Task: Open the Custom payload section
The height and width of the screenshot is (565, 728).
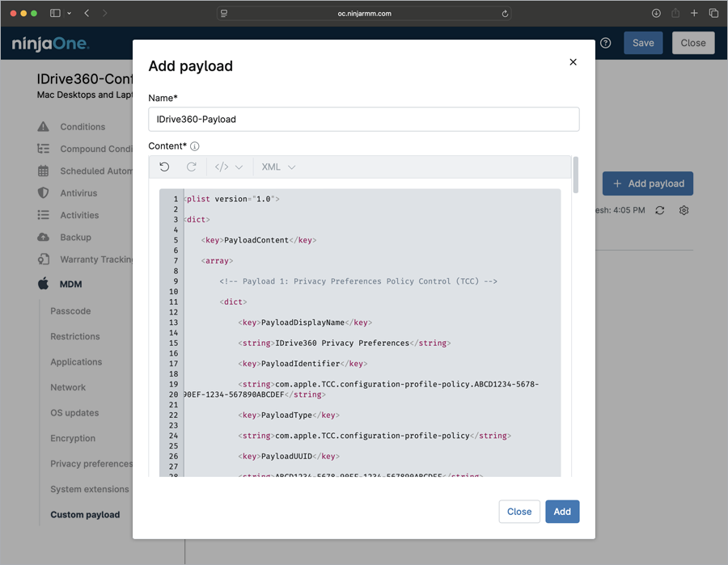Action: [85, 515]
